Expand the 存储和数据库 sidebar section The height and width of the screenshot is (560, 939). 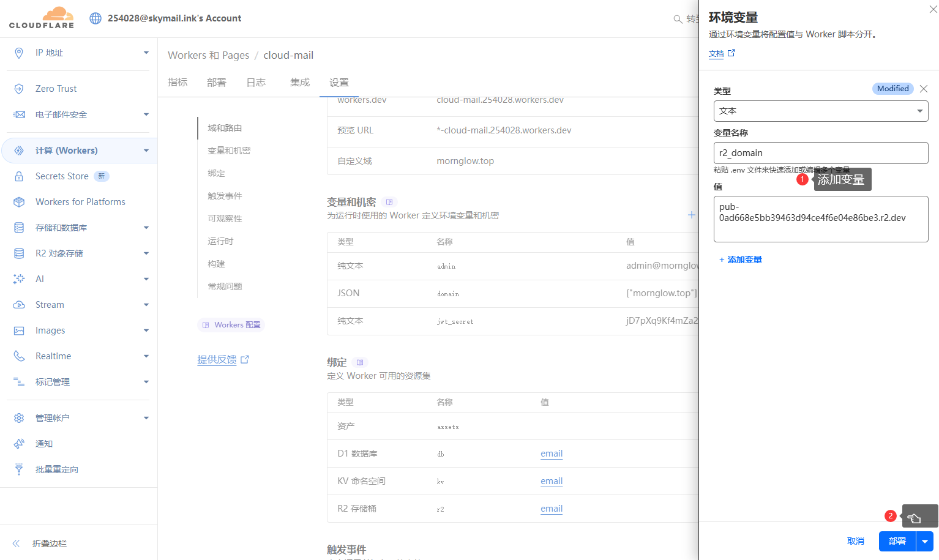[146, 228]
